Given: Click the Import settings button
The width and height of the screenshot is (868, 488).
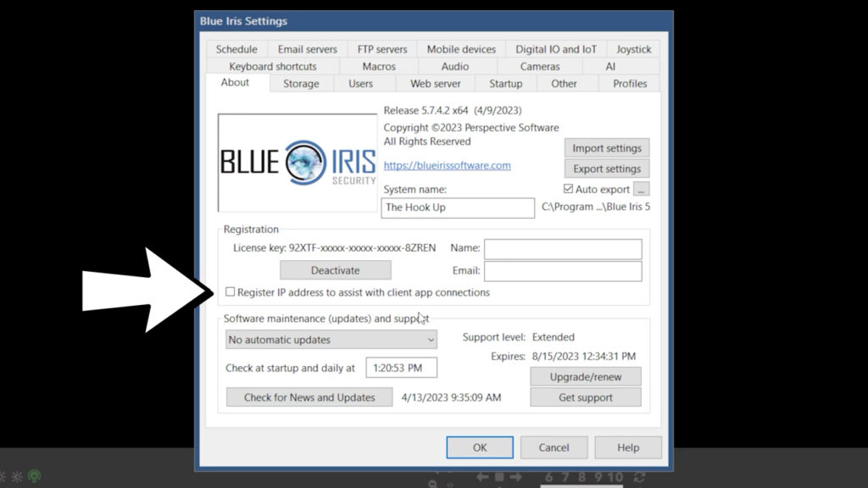Looking at the screenshot, I should pos(607,147).
